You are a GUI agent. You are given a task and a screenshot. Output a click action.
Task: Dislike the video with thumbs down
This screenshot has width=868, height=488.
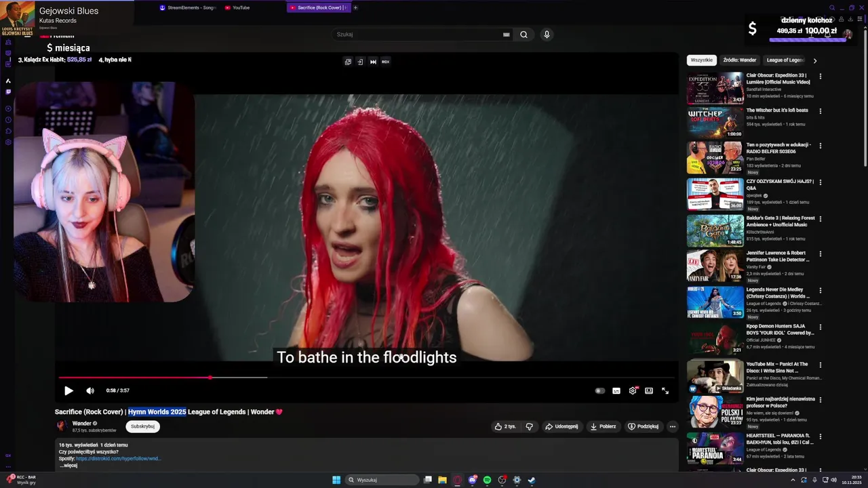pos(530,426)
